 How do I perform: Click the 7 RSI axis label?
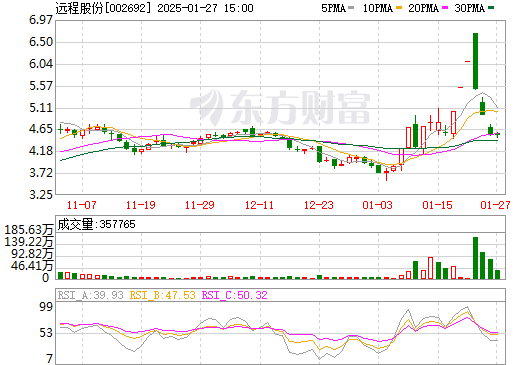(49, 359)
